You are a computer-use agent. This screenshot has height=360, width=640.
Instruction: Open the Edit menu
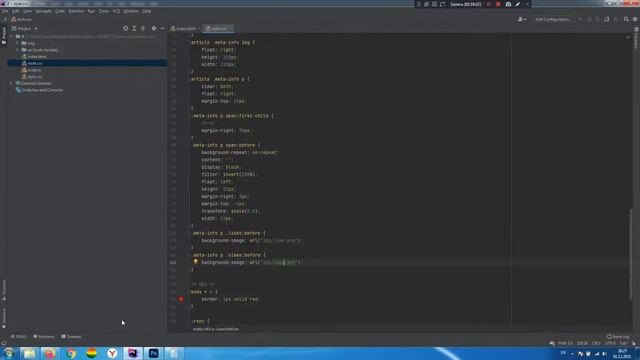[16, 11]
